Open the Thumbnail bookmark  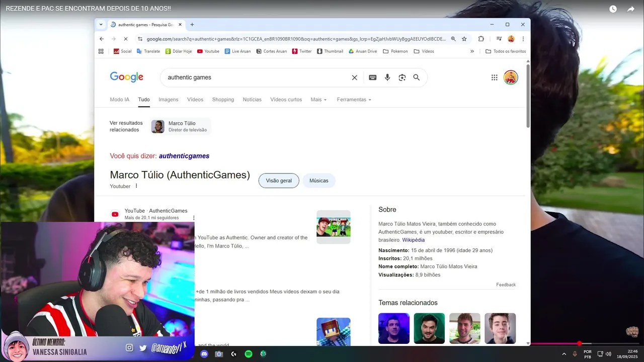click(x=330, y=51)
